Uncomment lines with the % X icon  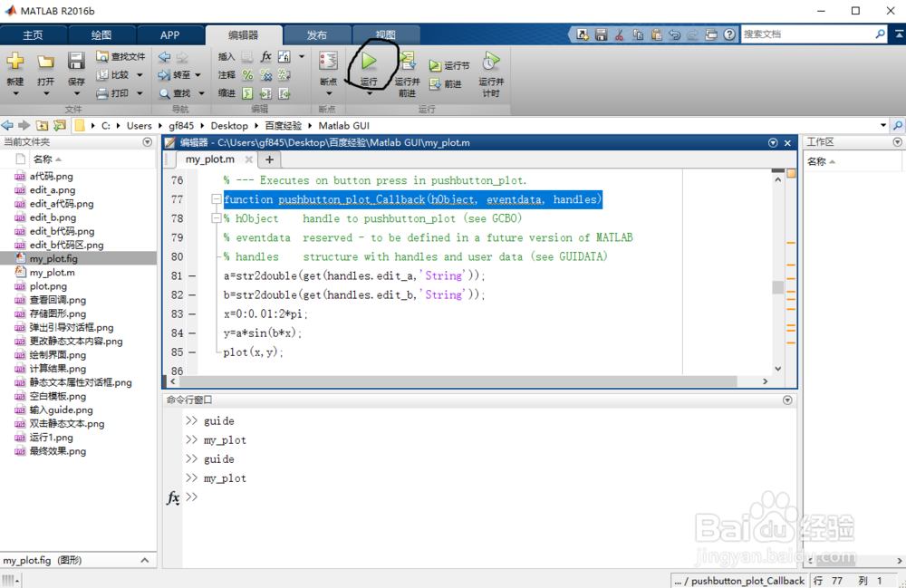265,75
